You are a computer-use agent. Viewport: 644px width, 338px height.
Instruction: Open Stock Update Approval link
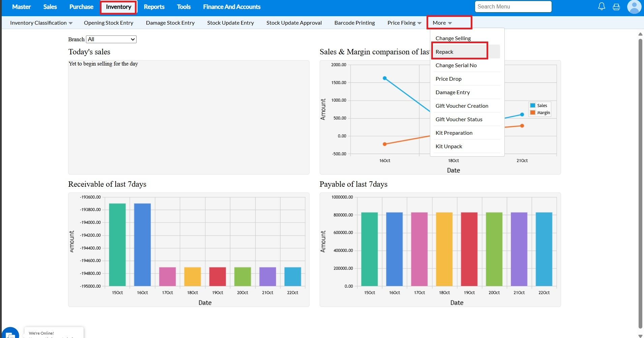pyautogui.click(x=294, y=23)
